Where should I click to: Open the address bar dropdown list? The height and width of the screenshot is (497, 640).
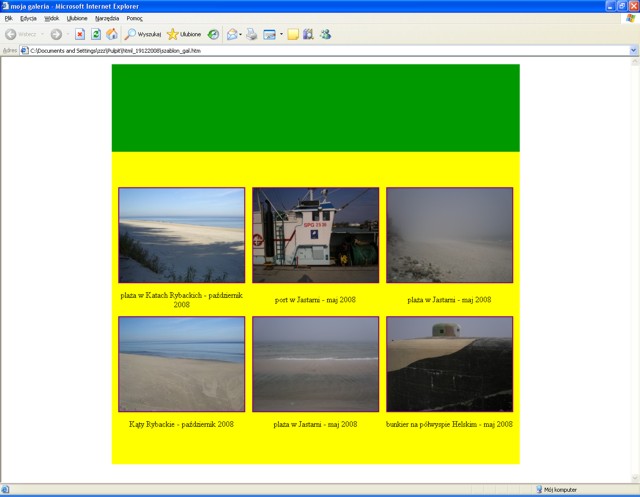point(633,50)
